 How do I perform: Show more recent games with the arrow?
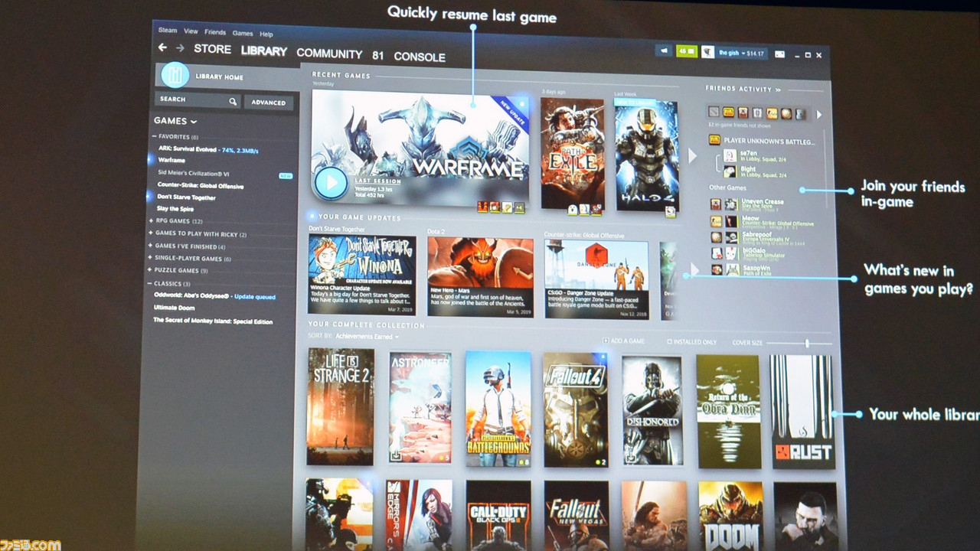coord(693,156)
